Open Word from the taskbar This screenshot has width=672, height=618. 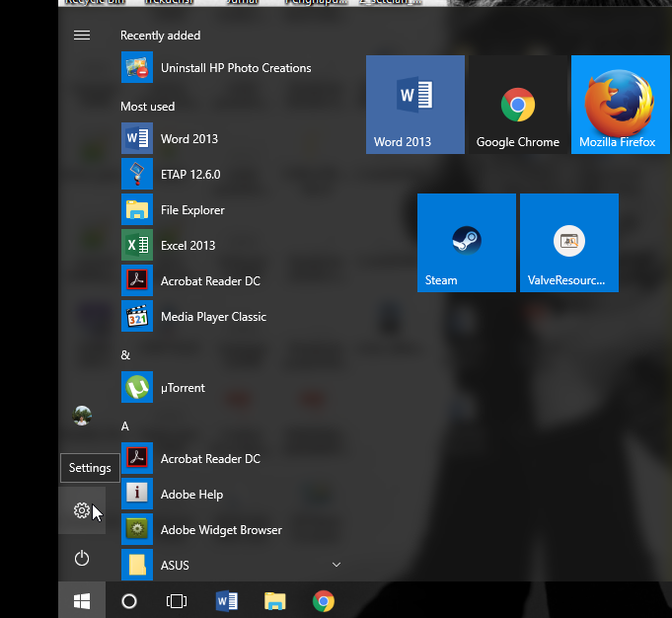[x=227, y=601]
